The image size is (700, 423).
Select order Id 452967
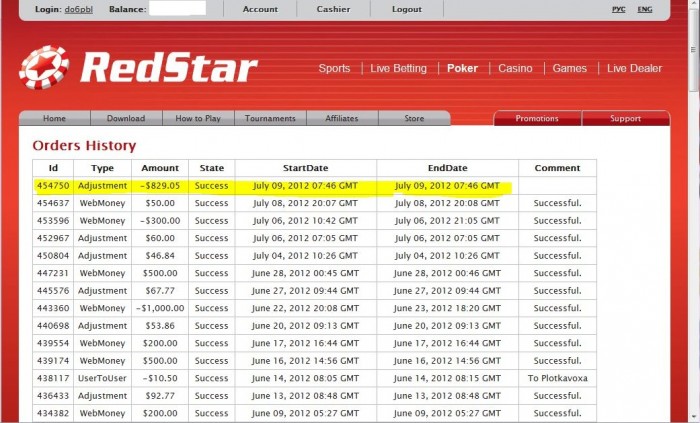[x=53, y=238]
